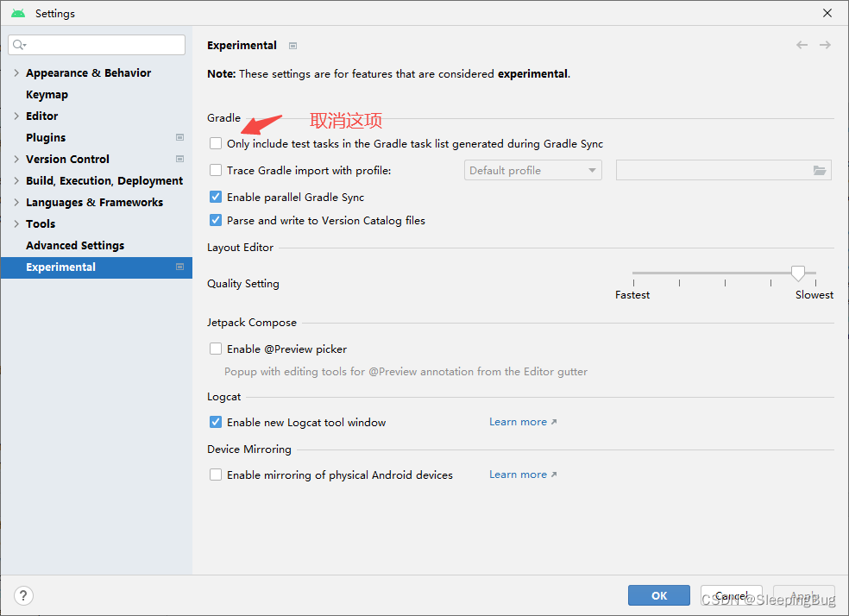Click the Help question mark icon
849x616 pixels.
coord(22,595)
